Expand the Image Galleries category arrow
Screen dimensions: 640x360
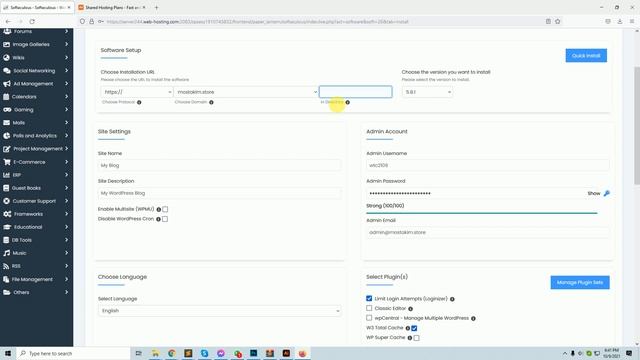(x=67, y=44)
